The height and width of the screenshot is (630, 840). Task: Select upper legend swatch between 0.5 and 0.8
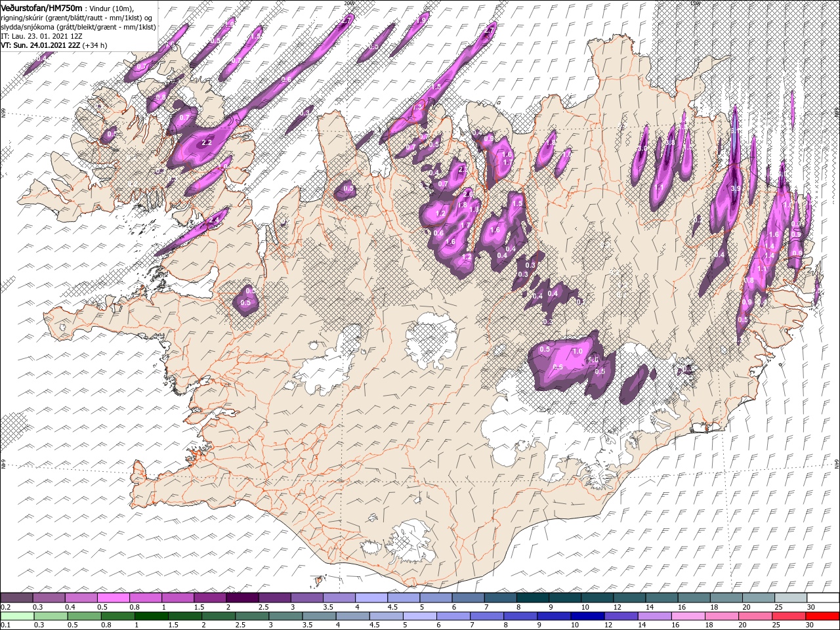(x=113, y=598)
